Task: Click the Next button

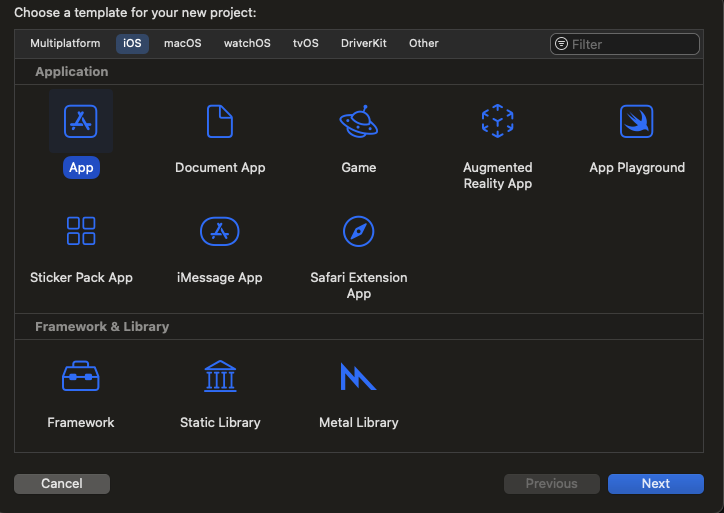Action: (655, 484)
